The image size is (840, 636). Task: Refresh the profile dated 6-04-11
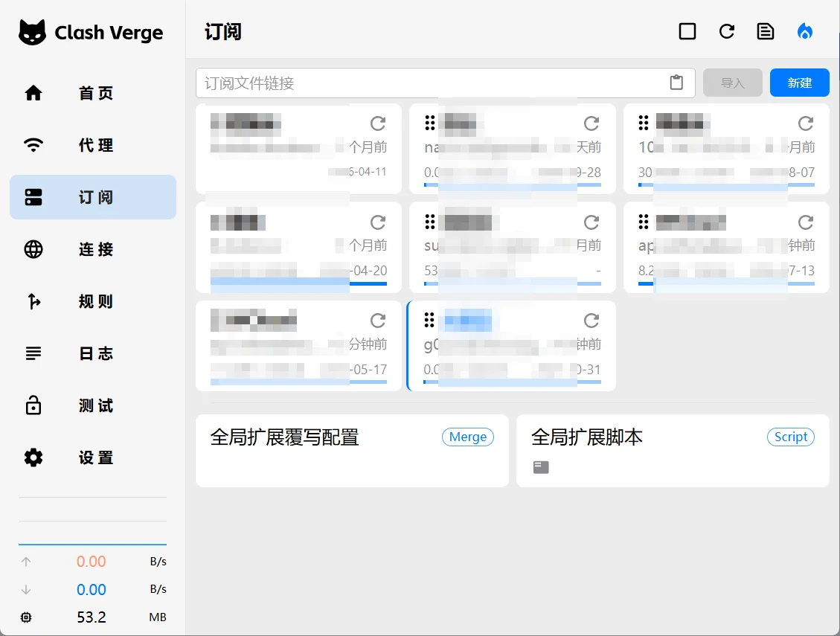(378, 123)
